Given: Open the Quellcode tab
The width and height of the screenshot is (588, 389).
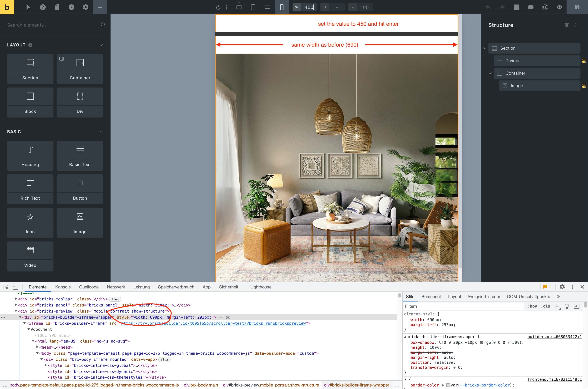Looking at the screenshot, I should pyautogui.click(x=89, y=287).
